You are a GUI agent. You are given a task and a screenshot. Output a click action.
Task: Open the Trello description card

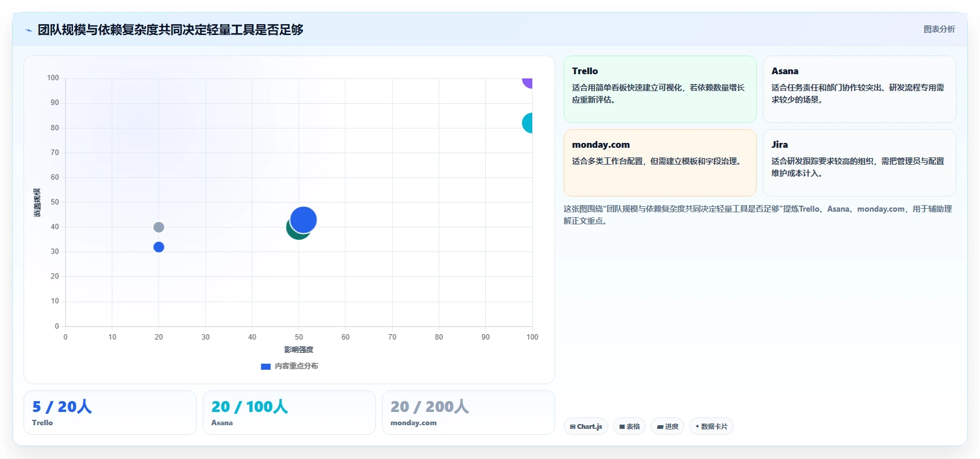(660, 89)
